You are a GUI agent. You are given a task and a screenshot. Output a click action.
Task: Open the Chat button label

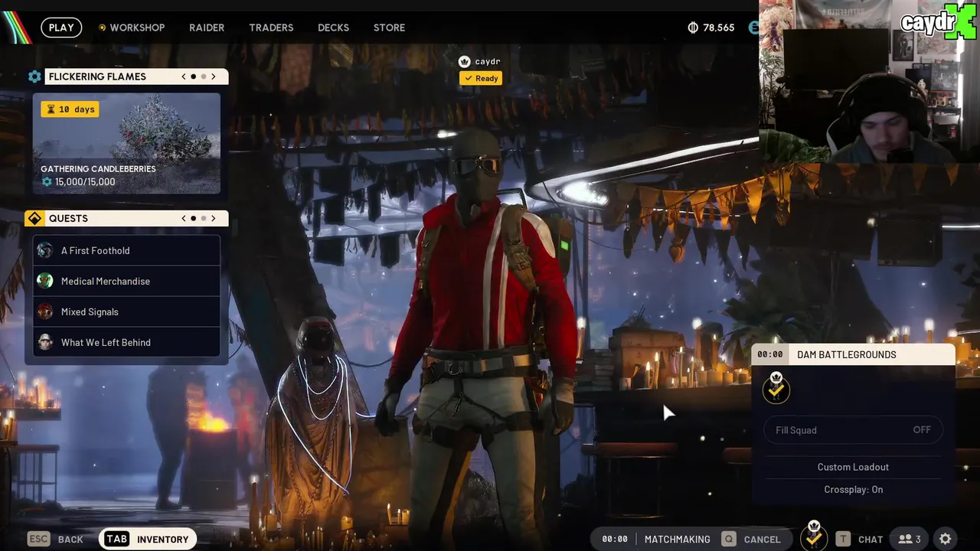pos(871,540)
